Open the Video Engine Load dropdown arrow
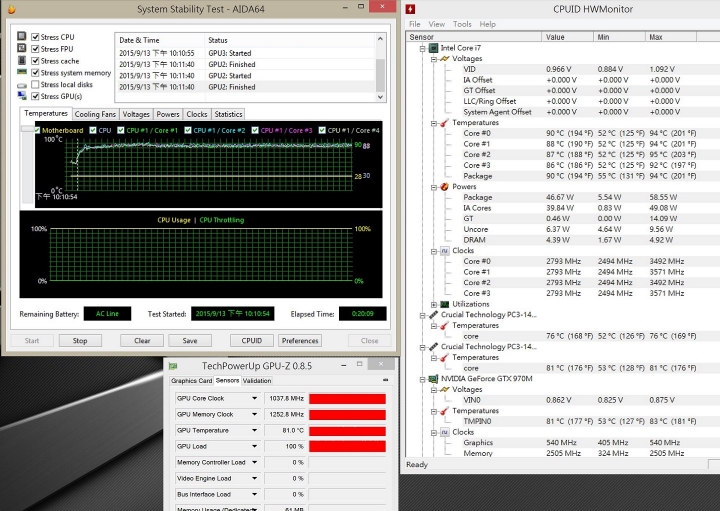 (254, 478)
